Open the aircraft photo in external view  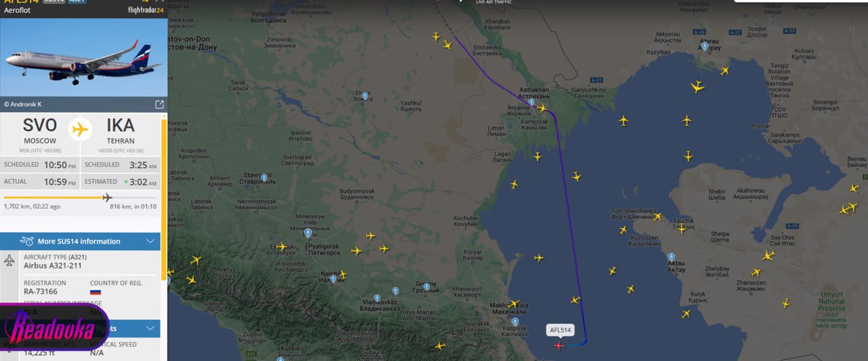[x=159, y=104]
